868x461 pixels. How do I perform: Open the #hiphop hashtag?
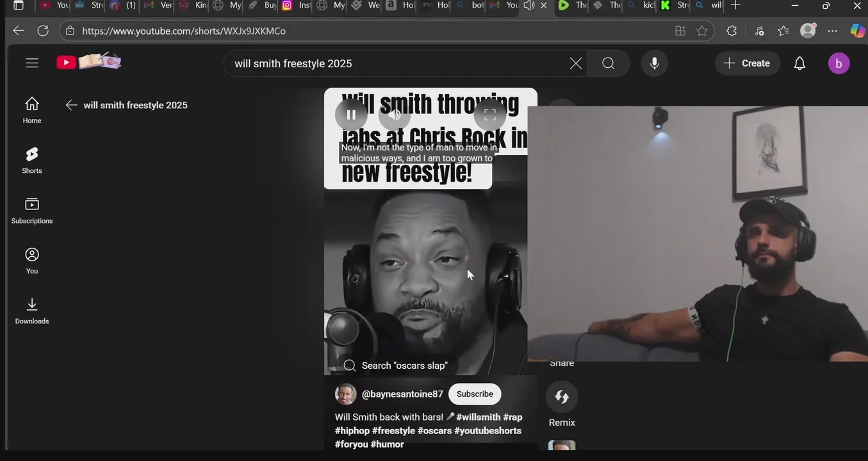click(352, 431)
